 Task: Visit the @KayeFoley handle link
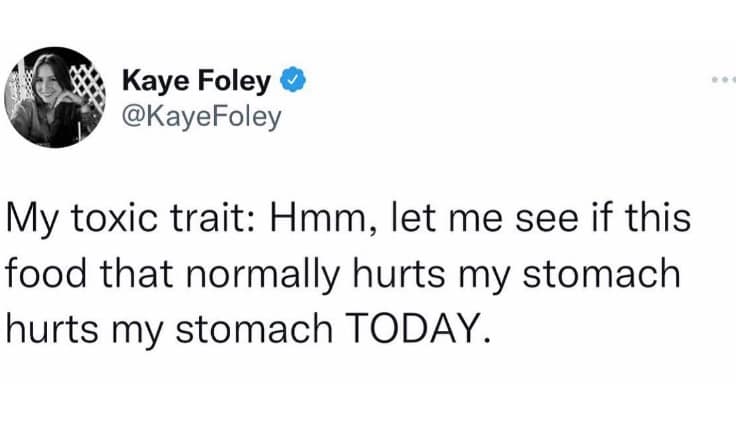[200, 117]
